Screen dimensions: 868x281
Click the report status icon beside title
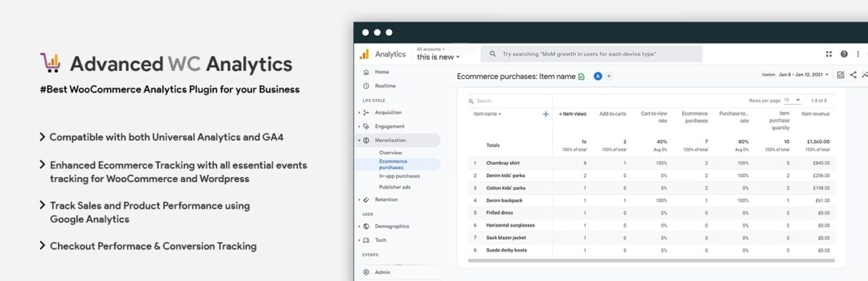(582, 76)
